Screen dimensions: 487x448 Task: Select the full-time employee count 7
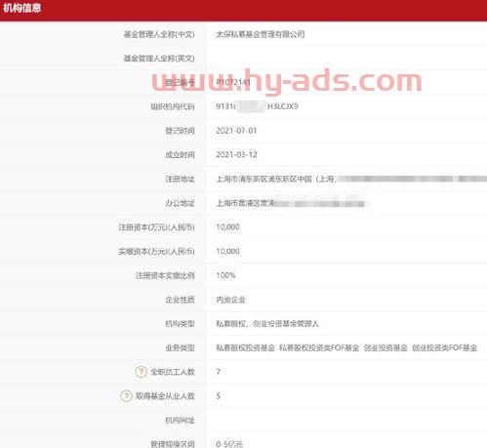(x=219, y=372)
